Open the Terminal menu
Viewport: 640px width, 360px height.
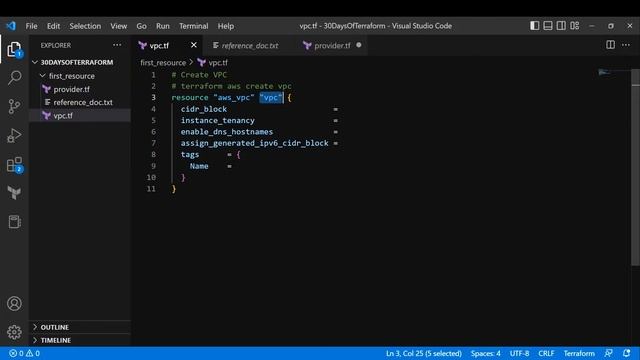[x=193, y=26]
